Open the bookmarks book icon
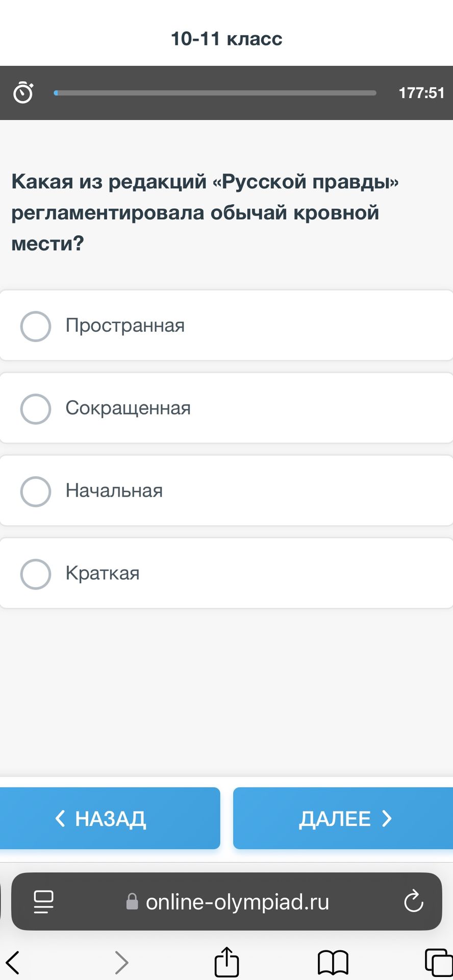 coord(333,963)
